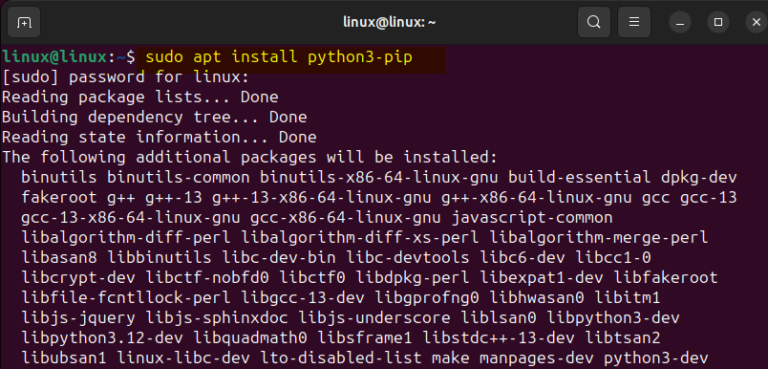Click the manpages-dev package name

pos(536,358)
